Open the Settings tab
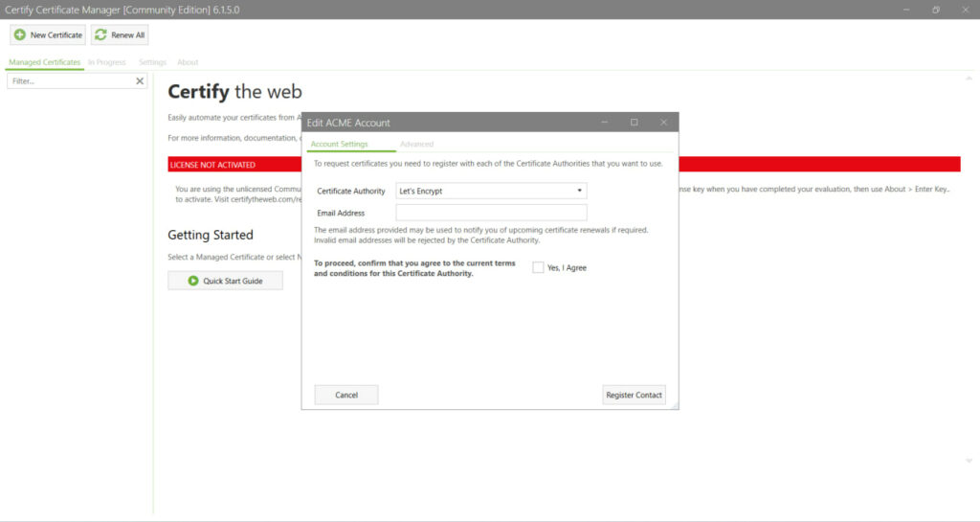 coord(152,62)
